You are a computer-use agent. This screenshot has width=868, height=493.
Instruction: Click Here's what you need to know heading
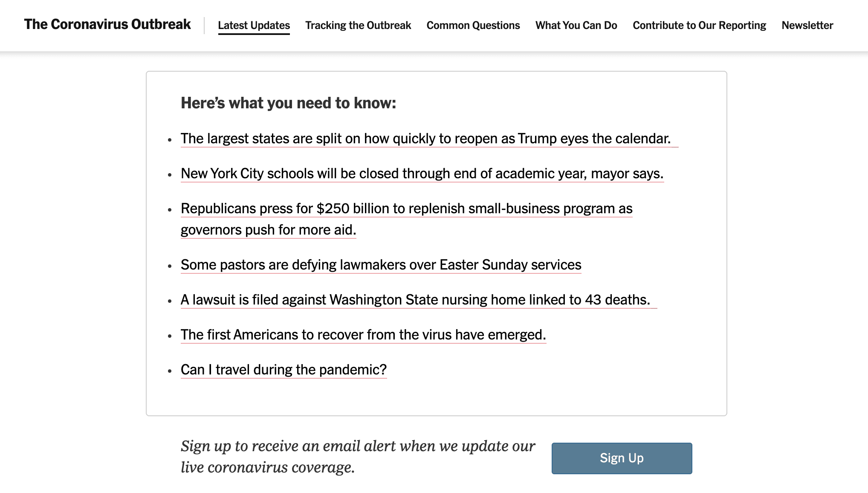click(x=288, y=103)
